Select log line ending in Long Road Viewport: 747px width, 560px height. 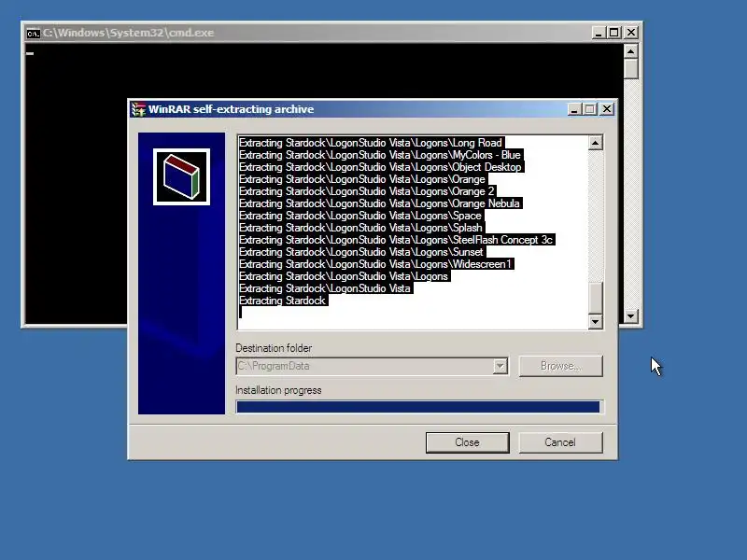pos(371,143)
